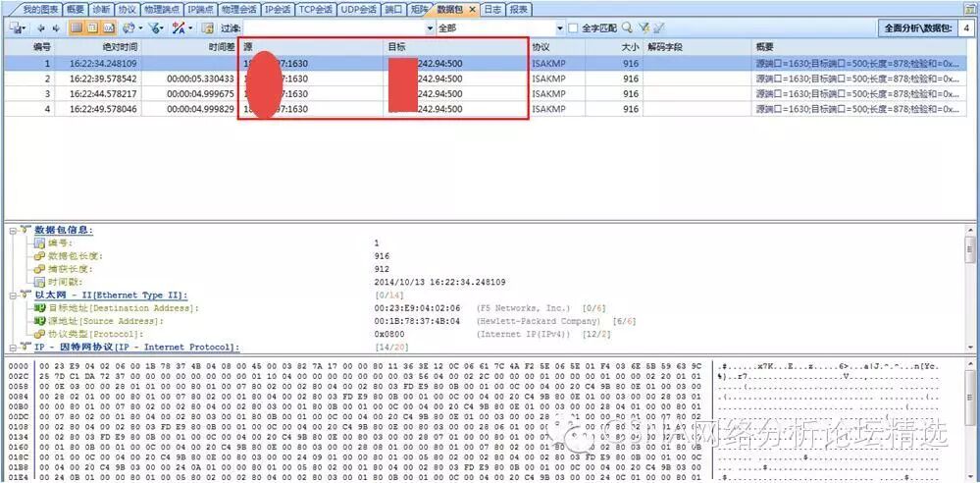980x483 pixels.
Task: Open the 矩阵 tab
Action: click(x=419, y=10)
